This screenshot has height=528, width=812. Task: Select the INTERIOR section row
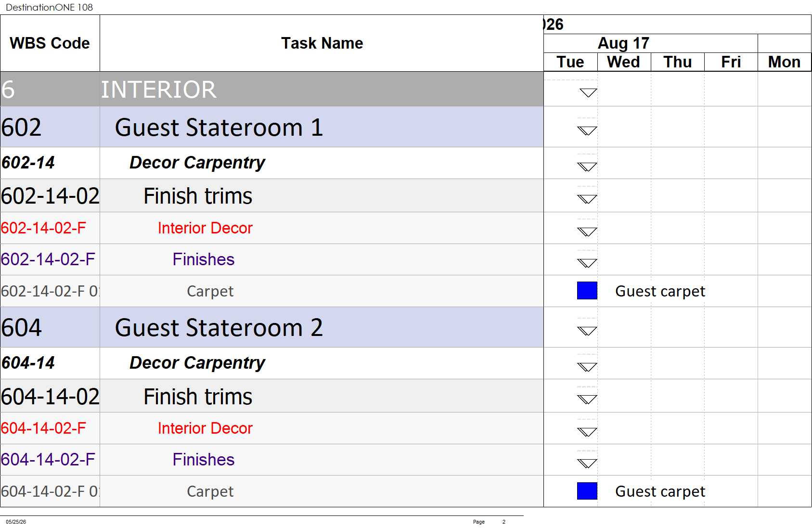point(272,90)
